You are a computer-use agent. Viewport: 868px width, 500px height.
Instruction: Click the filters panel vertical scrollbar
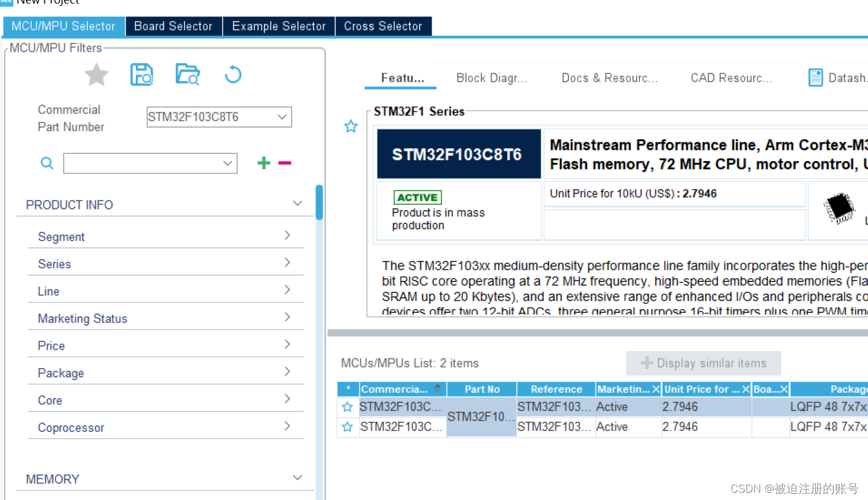[319, 203]
